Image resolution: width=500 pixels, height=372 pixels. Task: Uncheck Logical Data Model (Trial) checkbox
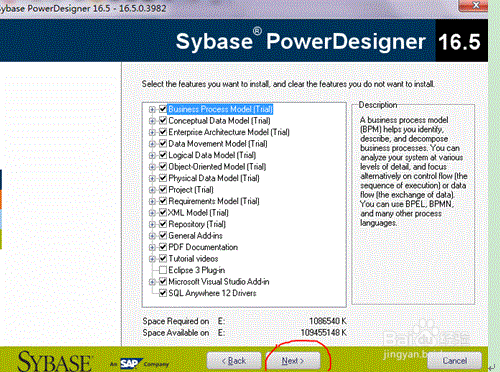(x=163, y=155)
